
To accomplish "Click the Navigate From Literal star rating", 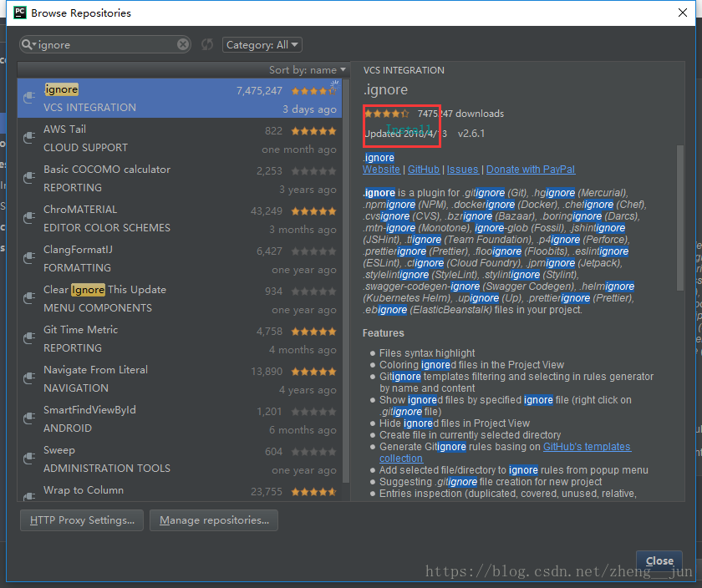I will pos(313,372).
